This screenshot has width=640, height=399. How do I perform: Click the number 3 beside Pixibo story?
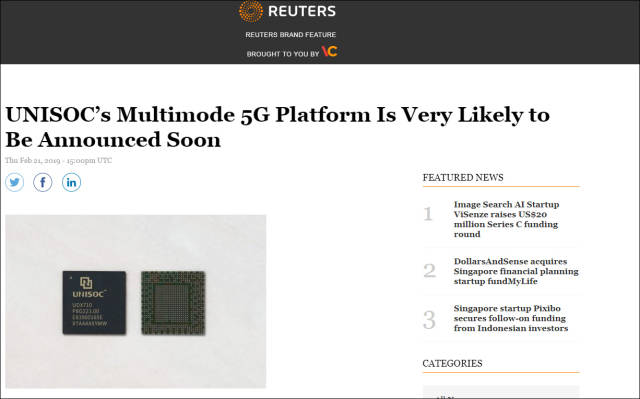tap(429, 320)
